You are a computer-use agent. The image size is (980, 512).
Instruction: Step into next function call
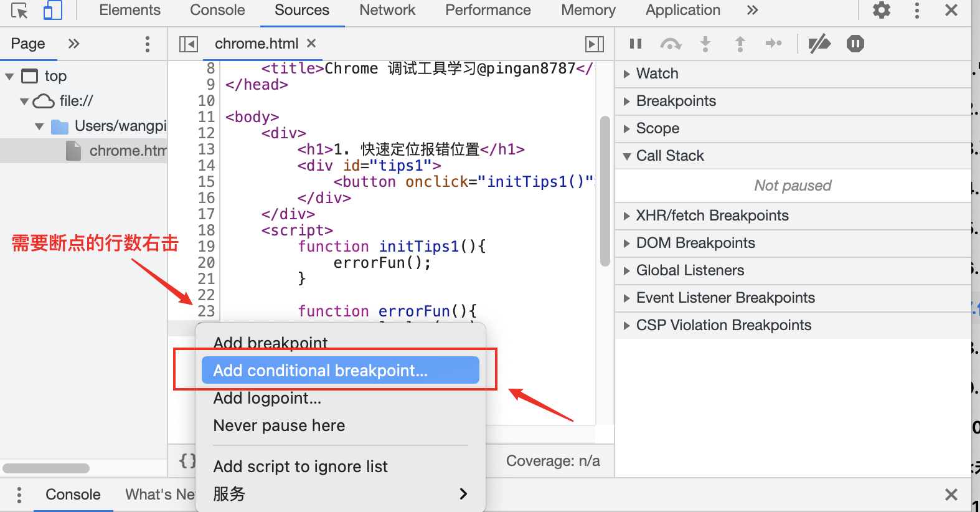coord(705,44)
